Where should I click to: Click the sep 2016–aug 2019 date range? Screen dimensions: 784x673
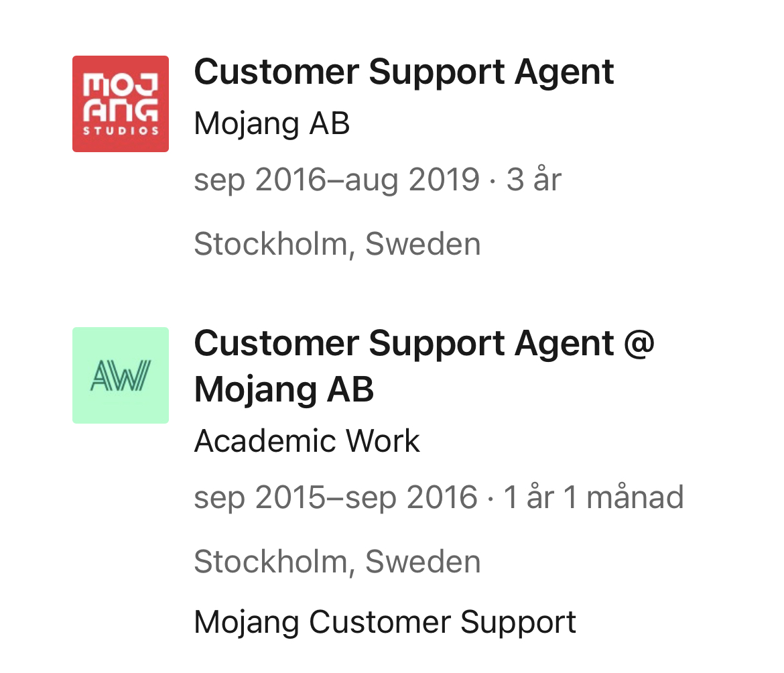click(x=337, y=180)
